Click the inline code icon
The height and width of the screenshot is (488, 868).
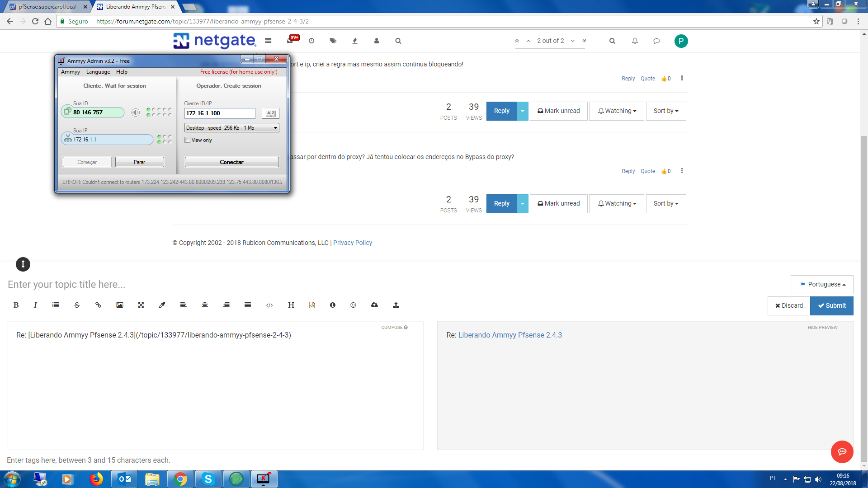coord(269,305)
